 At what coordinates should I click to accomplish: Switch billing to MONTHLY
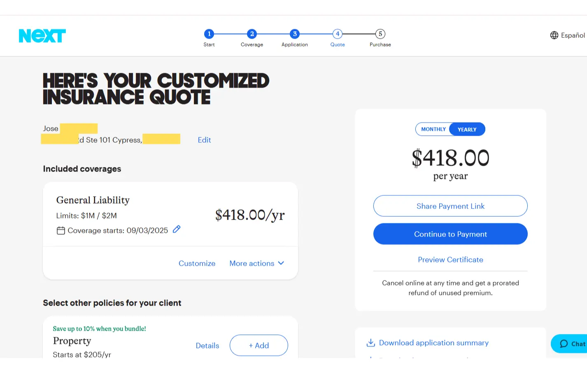coord(433,129)
